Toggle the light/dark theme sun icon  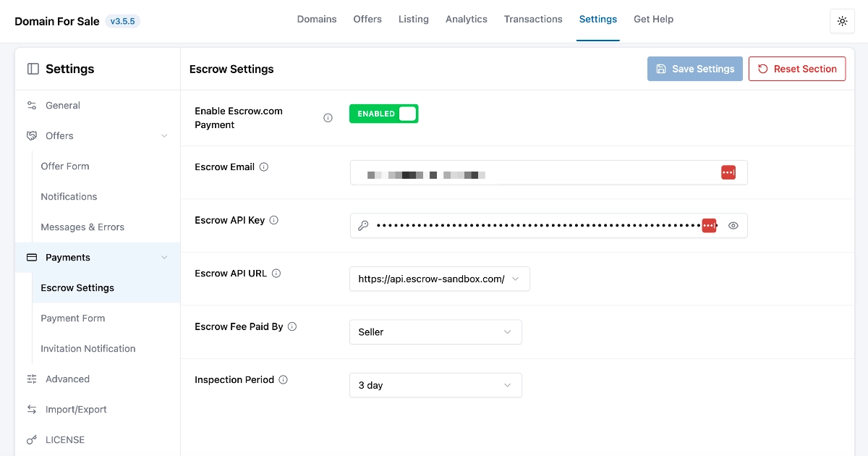point(842,21)
